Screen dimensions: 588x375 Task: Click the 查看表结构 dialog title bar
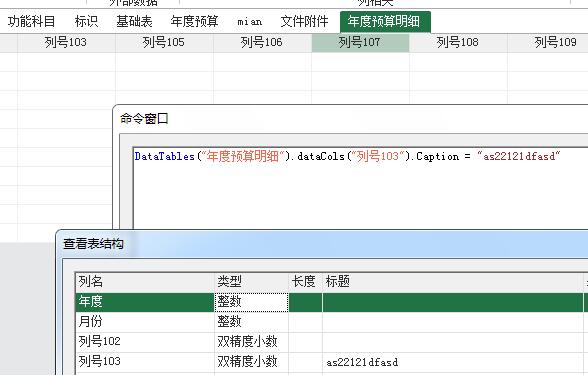click(x=322, y=244)
